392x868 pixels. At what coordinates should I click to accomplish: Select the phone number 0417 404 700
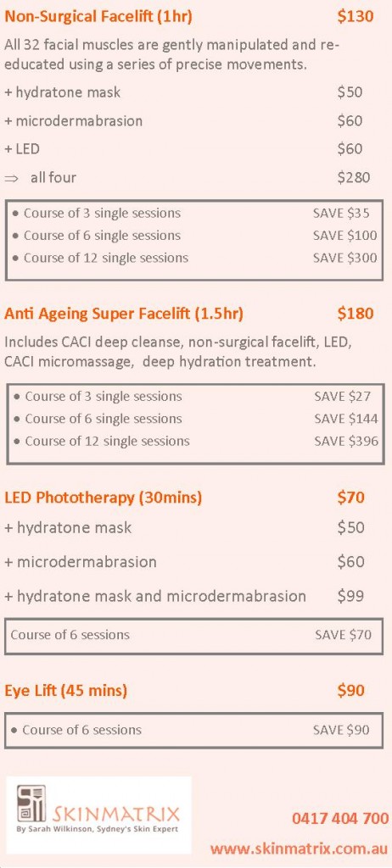tap(340, 818)
